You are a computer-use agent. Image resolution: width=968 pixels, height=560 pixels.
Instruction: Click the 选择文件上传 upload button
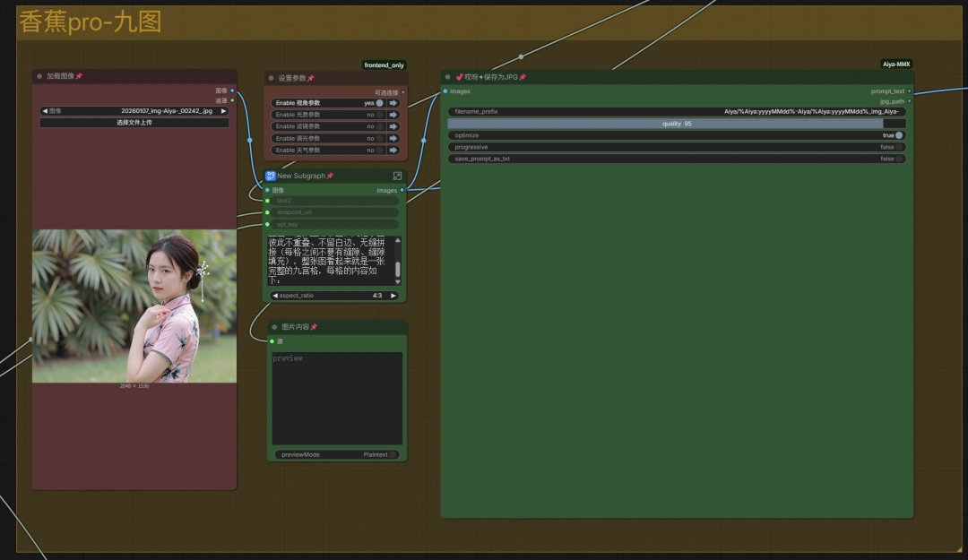(x=134, y=123)
